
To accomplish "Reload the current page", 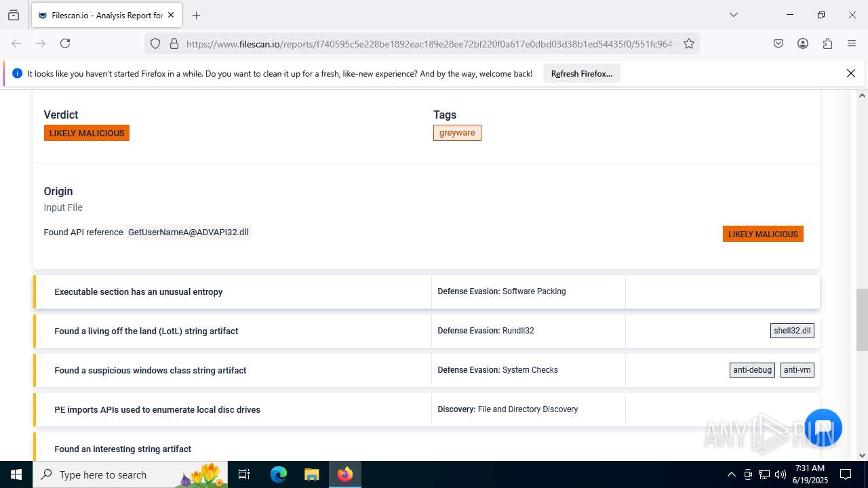I will coord(65,43).
